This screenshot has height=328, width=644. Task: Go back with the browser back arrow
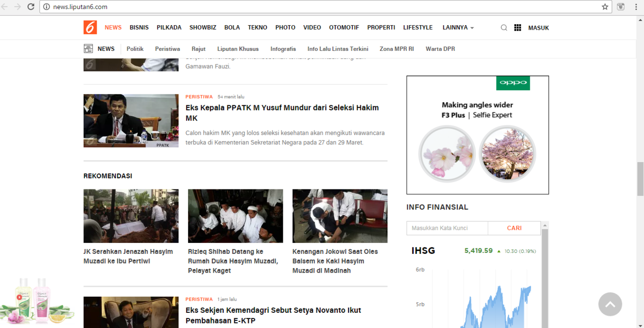[5, 7]
